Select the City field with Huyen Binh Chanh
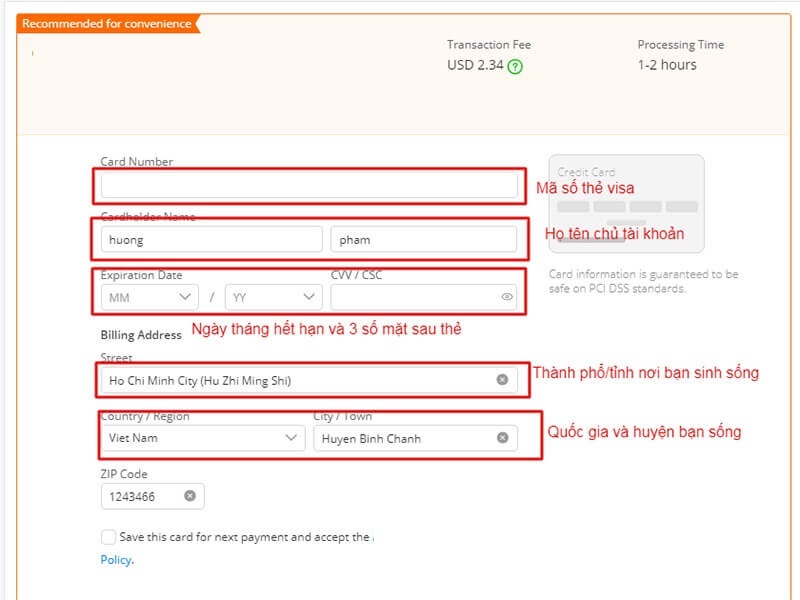This screenshot has width=800, height=600. (x=400, y=438)
